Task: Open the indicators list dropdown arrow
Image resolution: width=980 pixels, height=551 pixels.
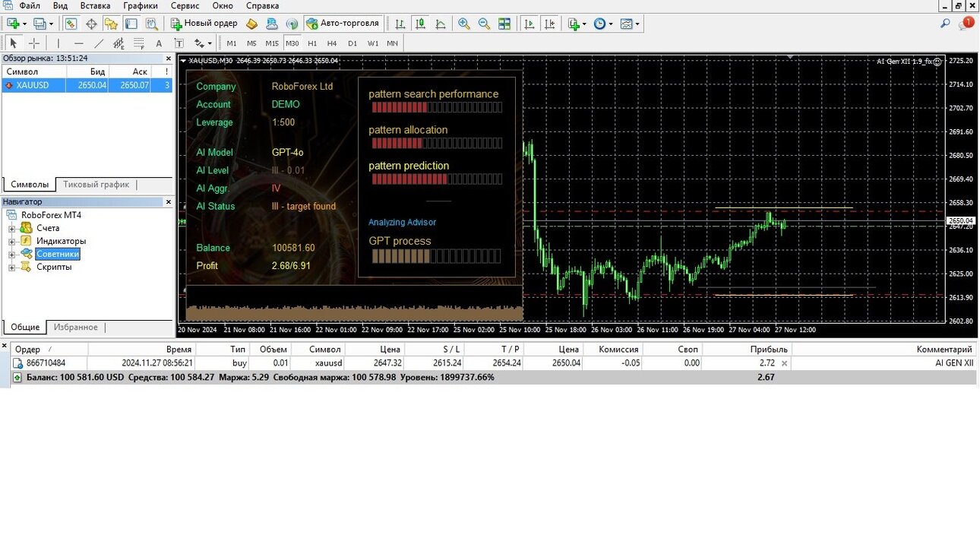Action: tap(586, 24)
